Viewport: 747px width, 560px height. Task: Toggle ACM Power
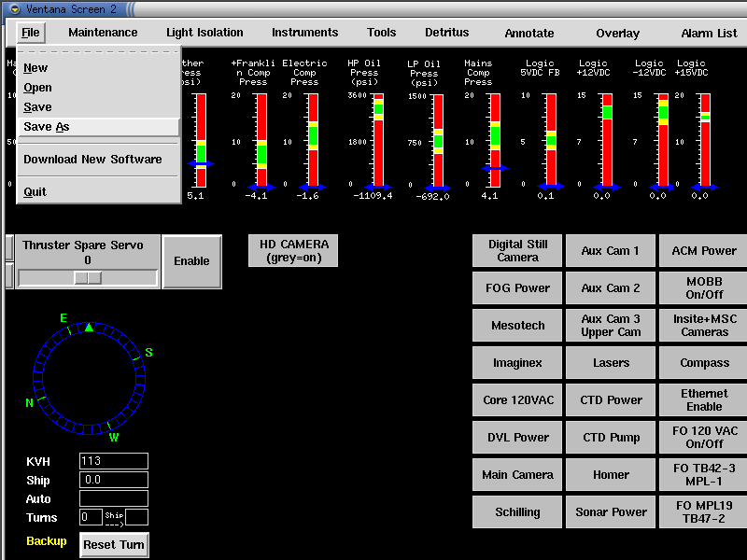(704, 250)
